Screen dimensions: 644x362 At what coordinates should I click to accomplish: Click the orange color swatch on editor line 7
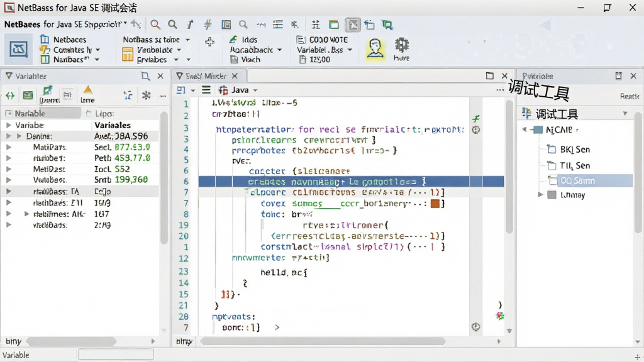coord(435,203)
